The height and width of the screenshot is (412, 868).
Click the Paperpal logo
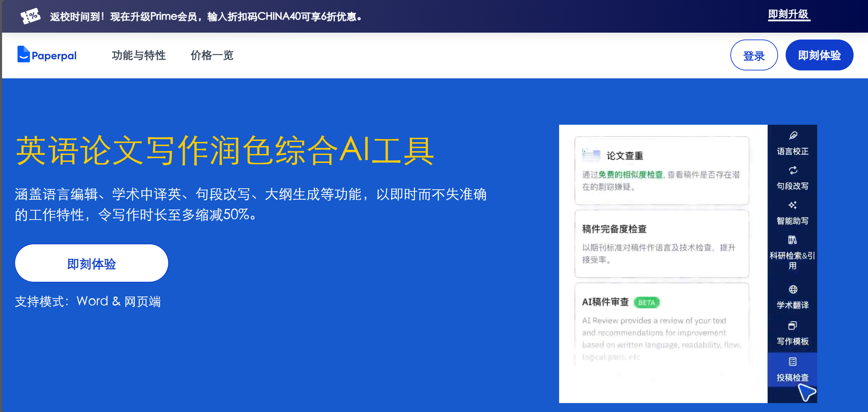[46, 55]
